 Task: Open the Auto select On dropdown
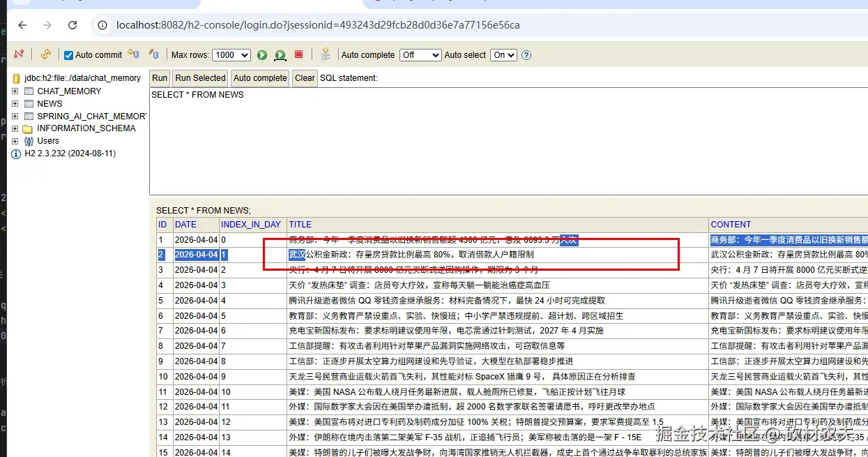pyautogui.click(x=503, y=55)
